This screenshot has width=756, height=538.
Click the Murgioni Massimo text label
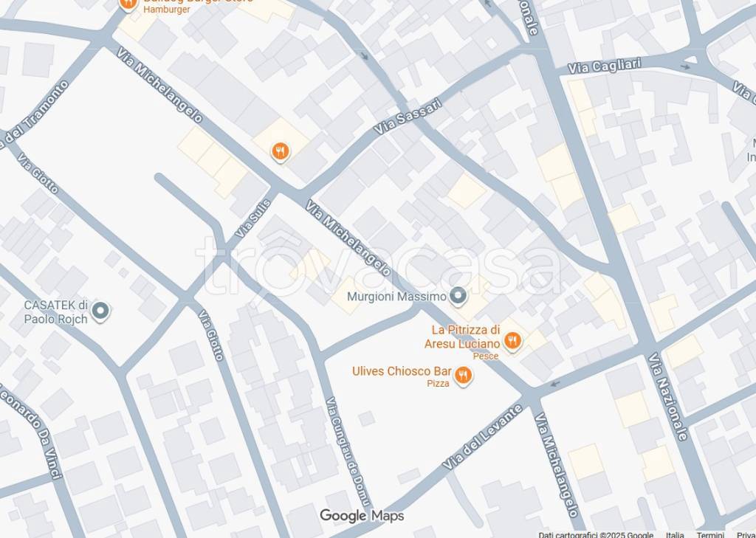click(396, 297)
